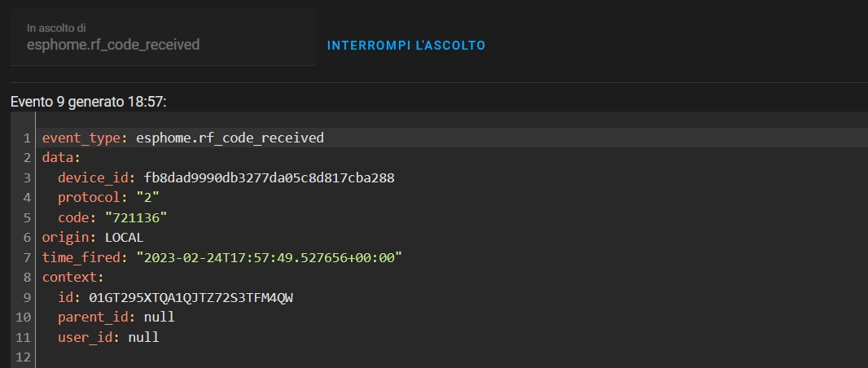The image size is (868, 368).
Task: Click the protocol value "2"
Action: [148, 198]
